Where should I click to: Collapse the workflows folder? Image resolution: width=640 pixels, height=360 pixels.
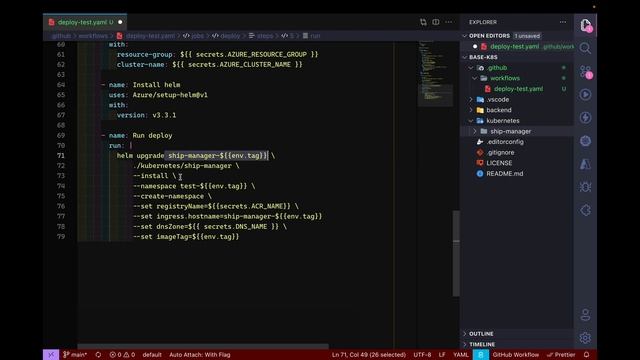(x=474, y=78)
